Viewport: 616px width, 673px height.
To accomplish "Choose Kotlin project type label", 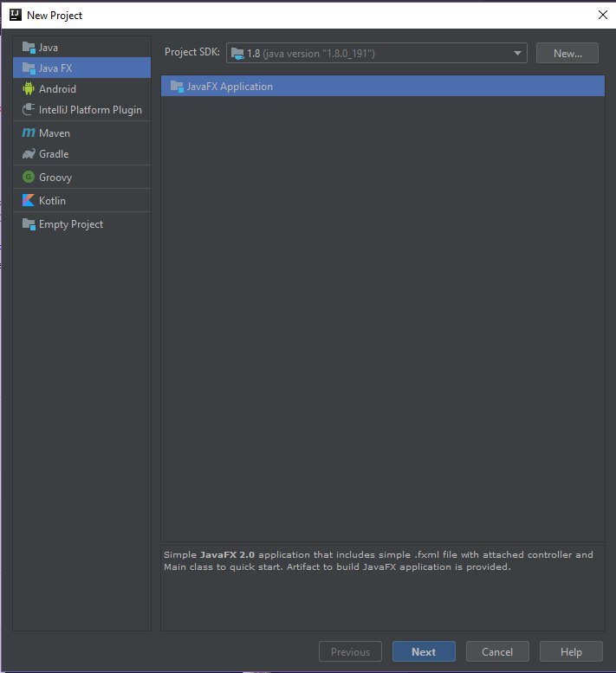I will point(52,201).
